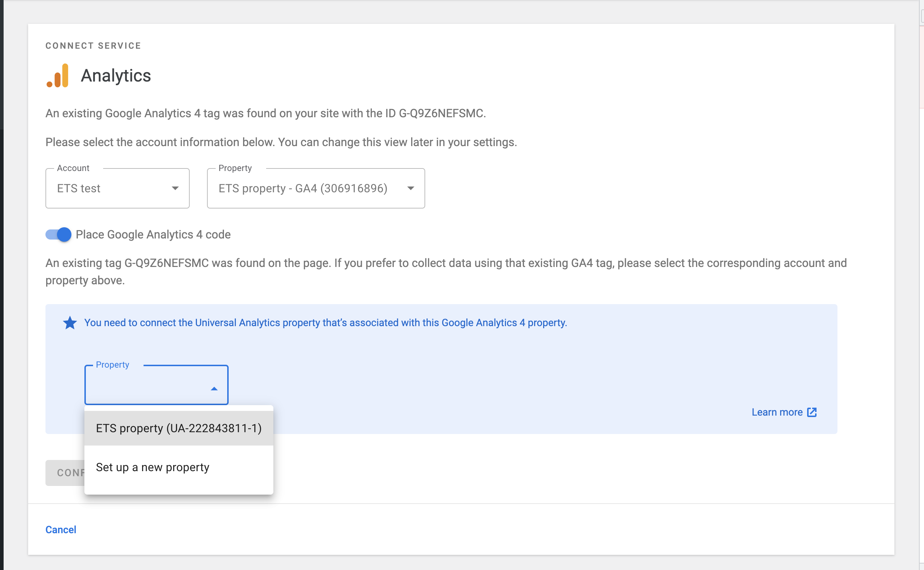924x570 pixels.
Task: Click the CONNECT SERVICE header label
Action: click(93, 45)
